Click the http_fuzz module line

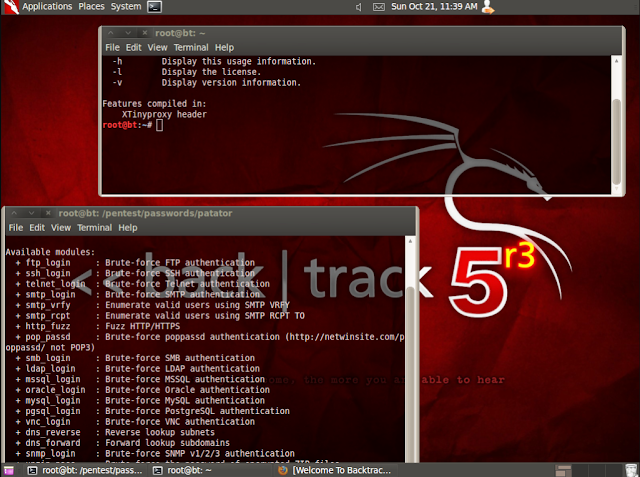[98, 326]
